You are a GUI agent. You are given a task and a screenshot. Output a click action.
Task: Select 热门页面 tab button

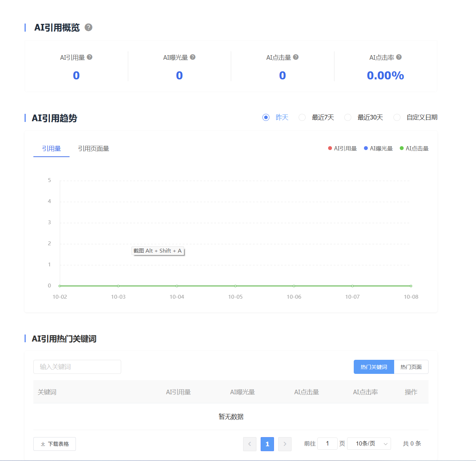(411, 367)
